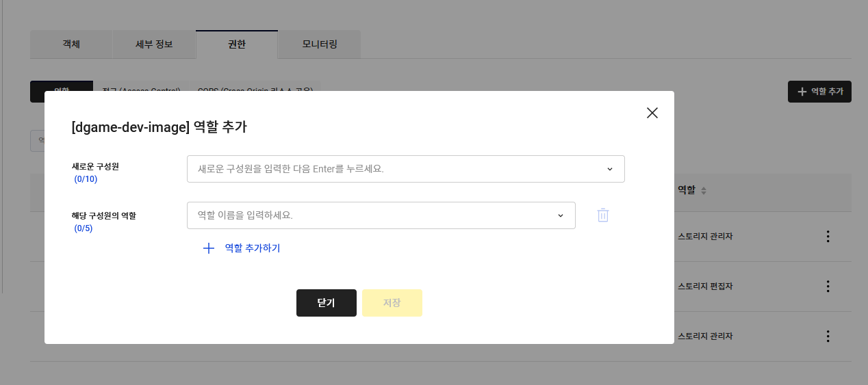Switch to the 세부 정보 tab

point(154,44)
